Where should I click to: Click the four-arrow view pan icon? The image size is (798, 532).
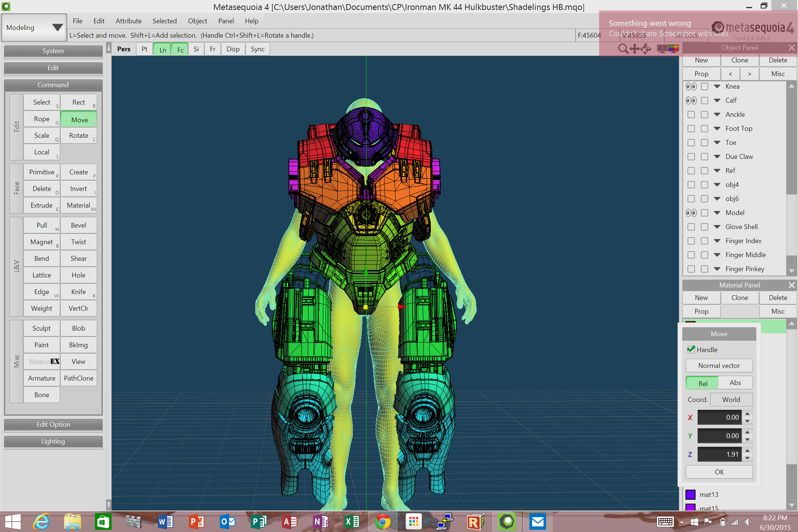(x=634, y=48)
